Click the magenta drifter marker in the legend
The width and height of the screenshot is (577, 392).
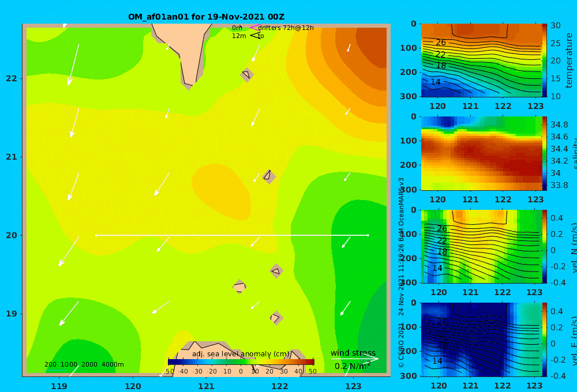pyautogui.click(x=254, y=28)
